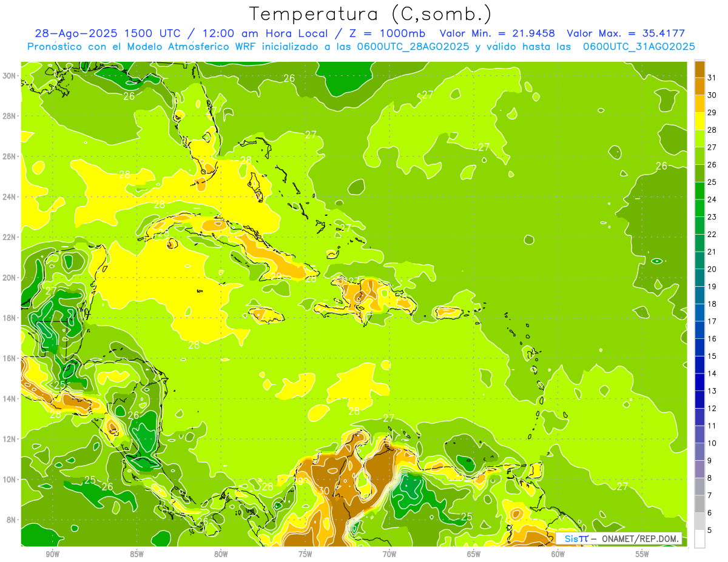Click the 90W longitude axis label
Image resolution: width=728 pixels, height=562 pixels.
[52, 554]
